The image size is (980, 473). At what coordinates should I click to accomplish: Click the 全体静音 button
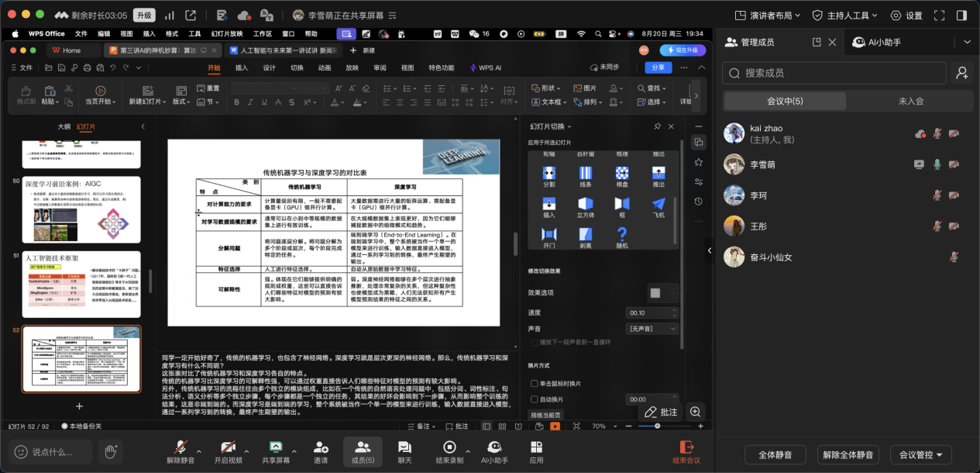click(775, 455)
